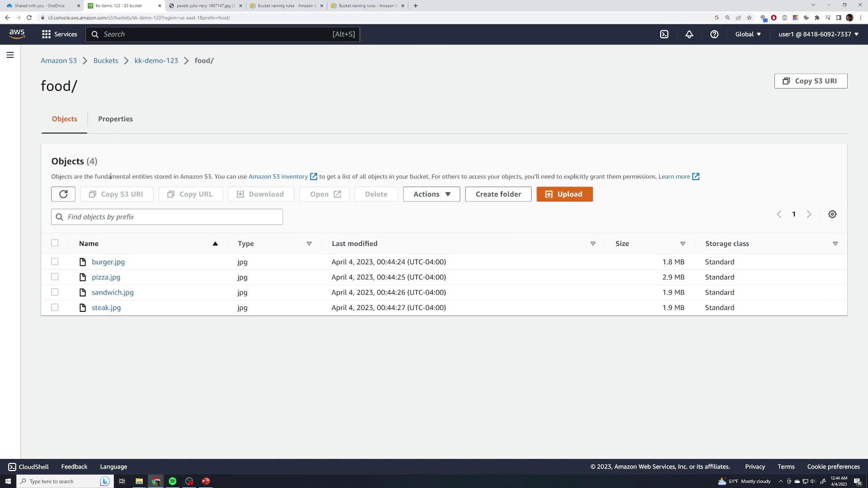Tick the checkbox for steak.jpg

click(55, 307)
